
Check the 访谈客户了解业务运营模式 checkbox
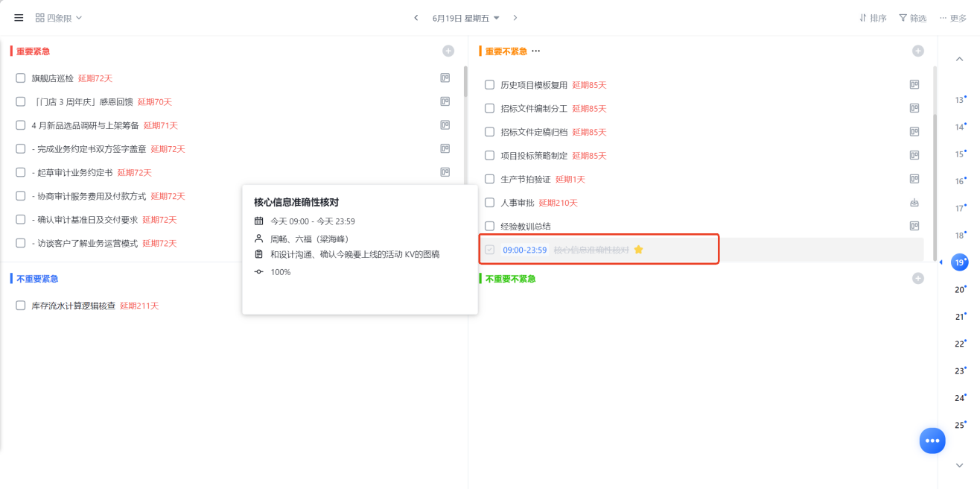[21, 243]
